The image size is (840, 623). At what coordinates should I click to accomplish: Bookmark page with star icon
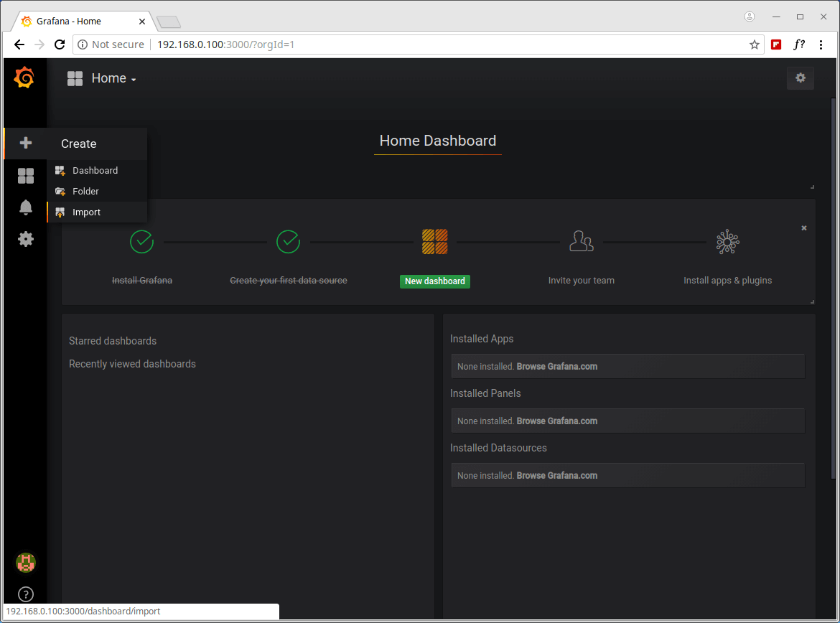click(754, 44)
